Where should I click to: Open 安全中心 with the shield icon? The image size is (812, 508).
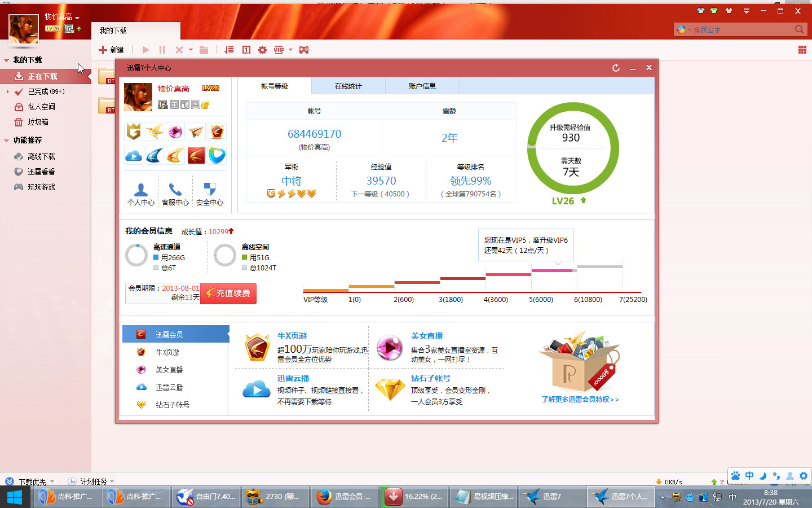(210, 194)
